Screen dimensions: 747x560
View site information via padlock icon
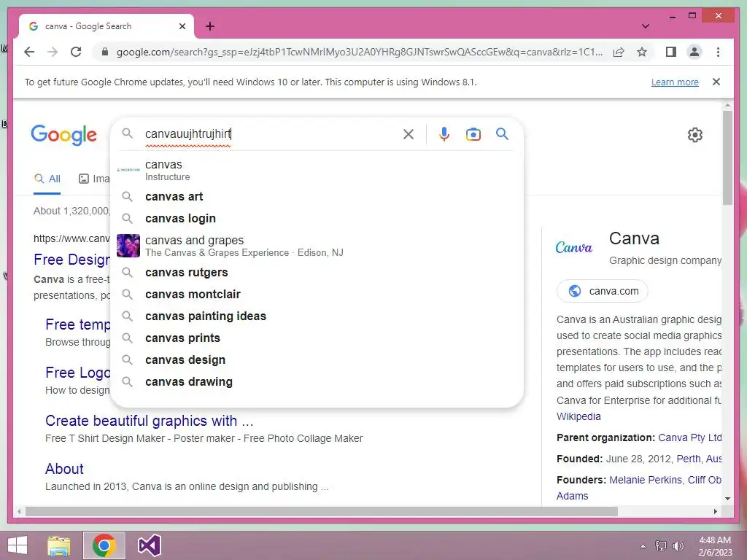click(105, 52)
